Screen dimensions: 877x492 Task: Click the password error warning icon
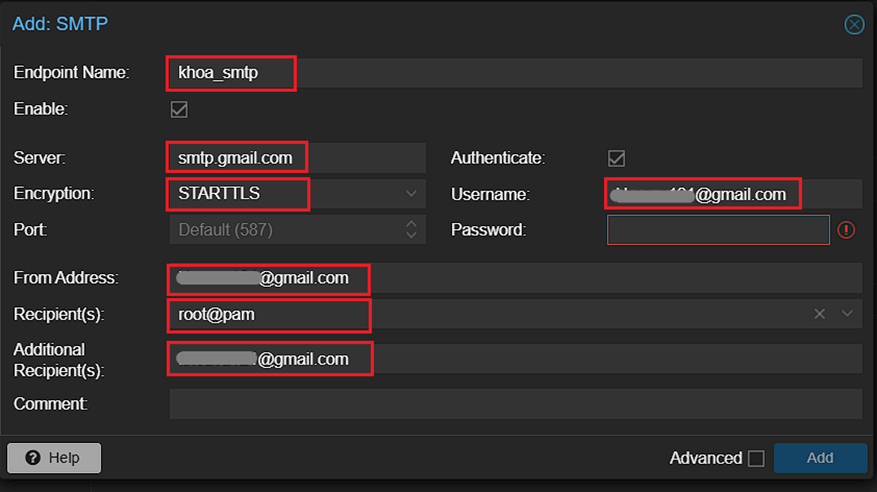(x=846, y=230)
